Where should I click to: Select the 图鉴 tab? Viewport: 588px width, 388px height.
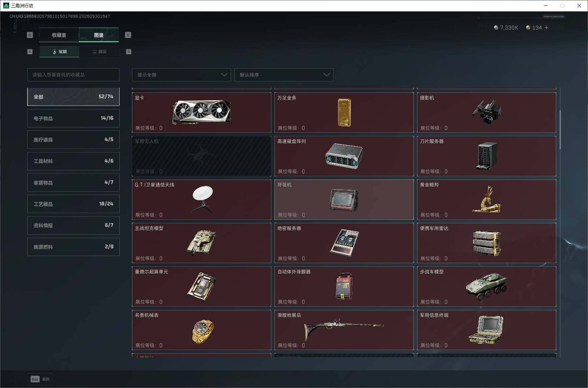99,35
